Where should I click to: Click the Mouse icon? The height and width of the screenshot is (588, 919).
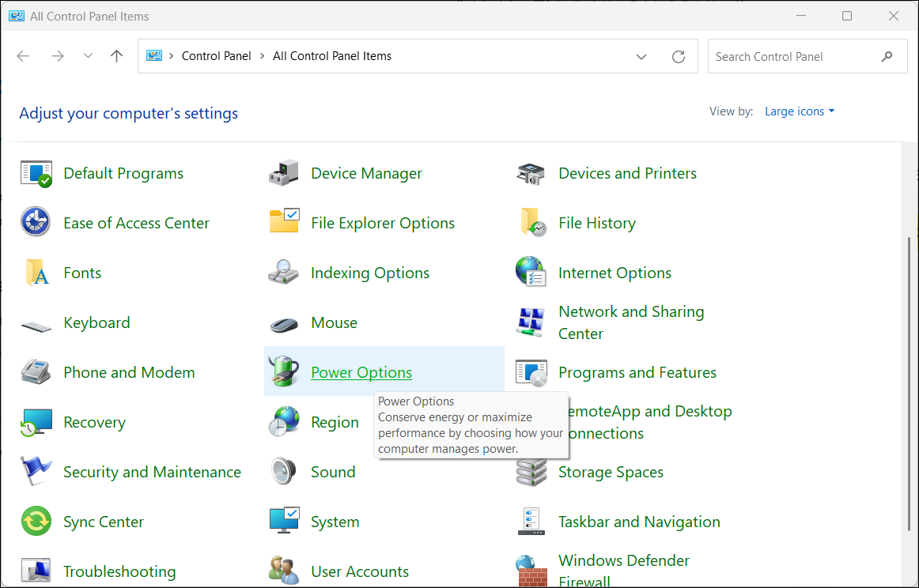[x=284, y=323]
